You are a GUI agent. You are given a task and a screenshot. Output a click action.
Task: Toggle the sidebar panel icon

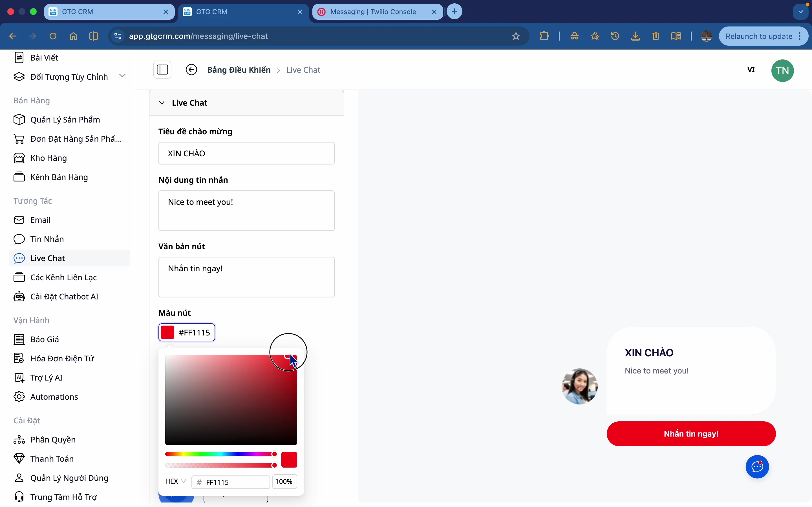click(x=162, y=69)
